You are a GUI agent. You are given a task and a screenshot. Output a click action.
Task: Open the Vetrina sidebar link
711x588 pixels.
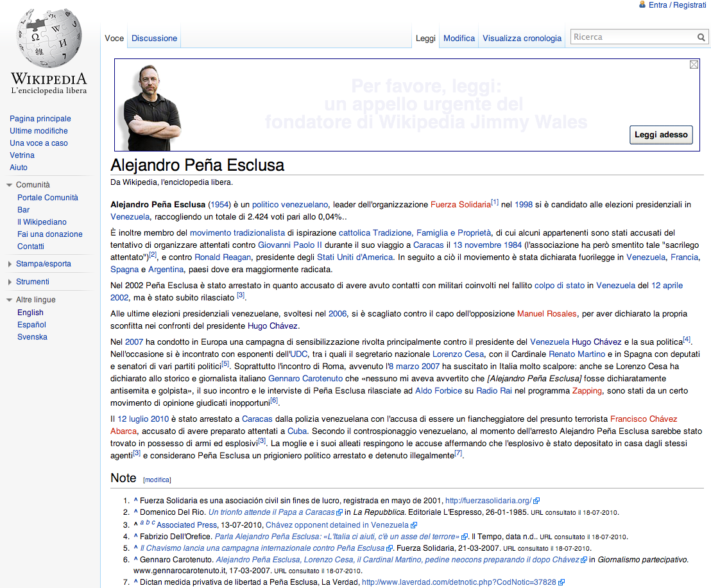click(22, 155)
